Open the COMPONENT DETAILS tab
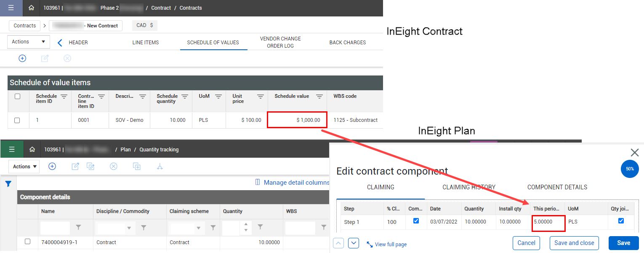 pos(557,187)
